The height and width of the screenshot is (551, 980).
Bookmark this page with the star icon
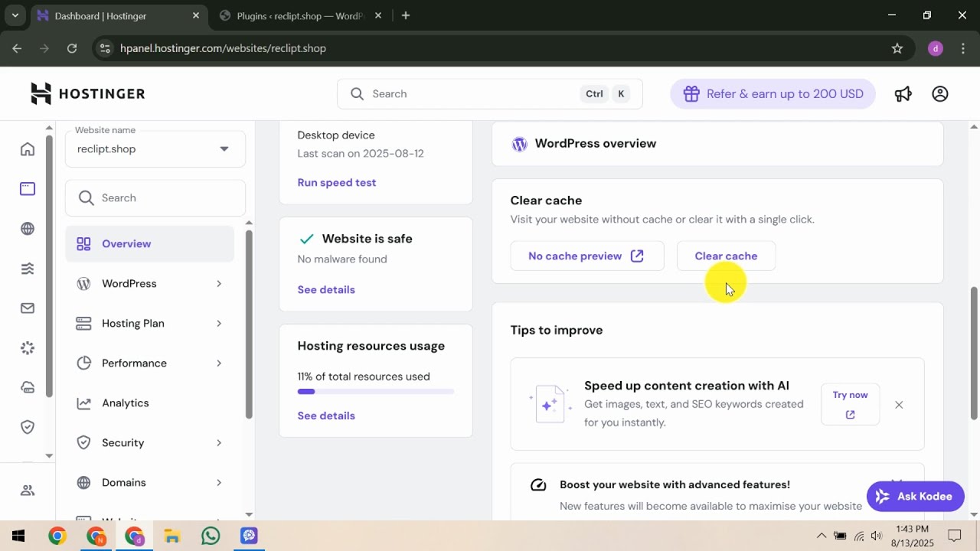point(897,48)
